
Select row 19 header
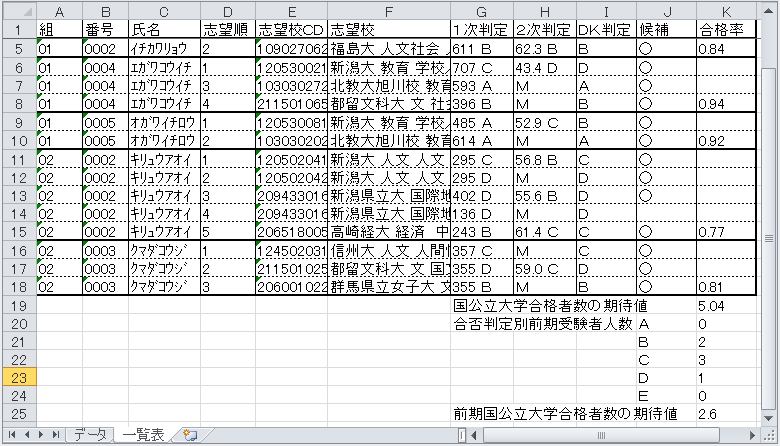17,305
